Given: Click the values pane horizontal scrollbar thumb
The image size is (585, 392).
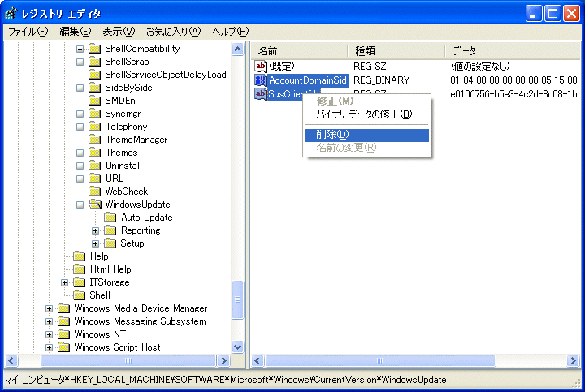Looking at the screenshot, I should 380,360.
